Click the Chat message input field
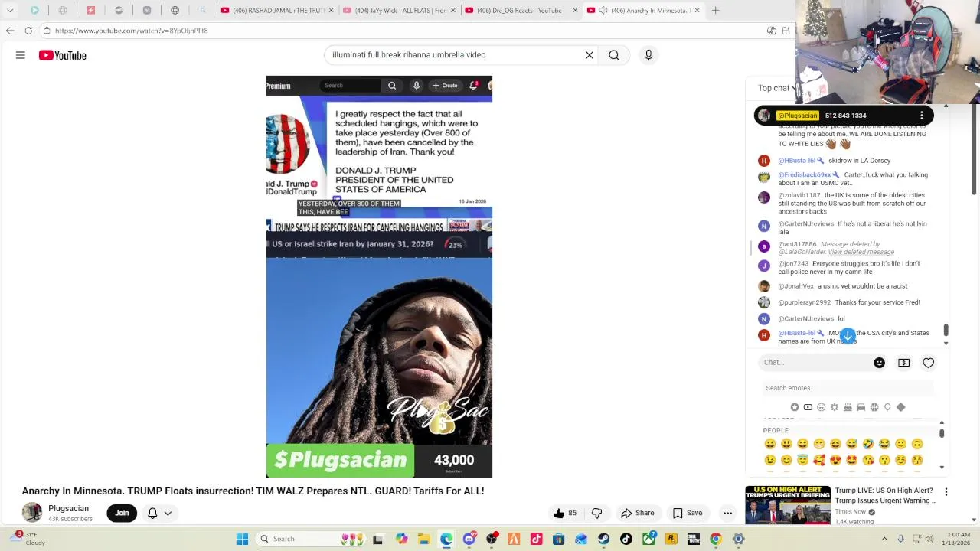 [x=815, y=363]
